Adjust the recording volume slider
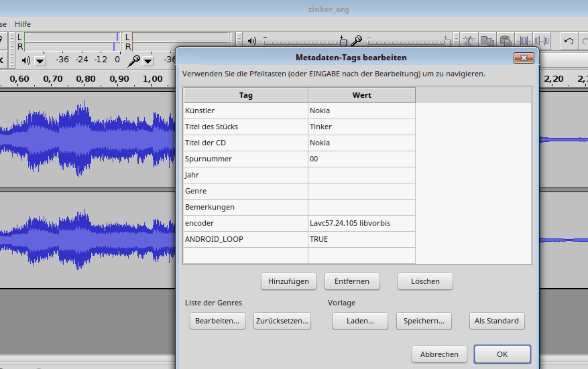This screenshot has width=588, height=369. pos(409,41)
